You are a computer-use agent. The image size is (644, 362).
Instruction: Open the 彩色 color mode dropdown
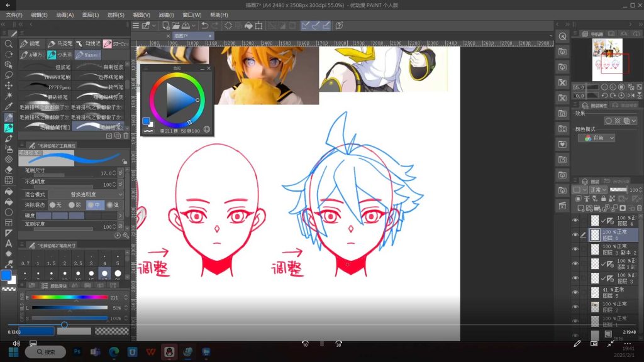[x=596, y=138]
